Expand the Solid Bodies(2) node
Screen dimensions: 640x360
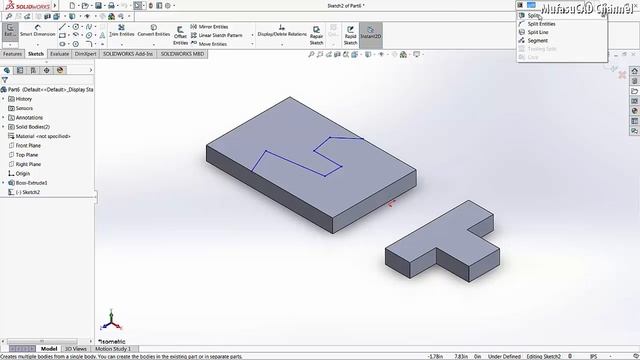3,127
